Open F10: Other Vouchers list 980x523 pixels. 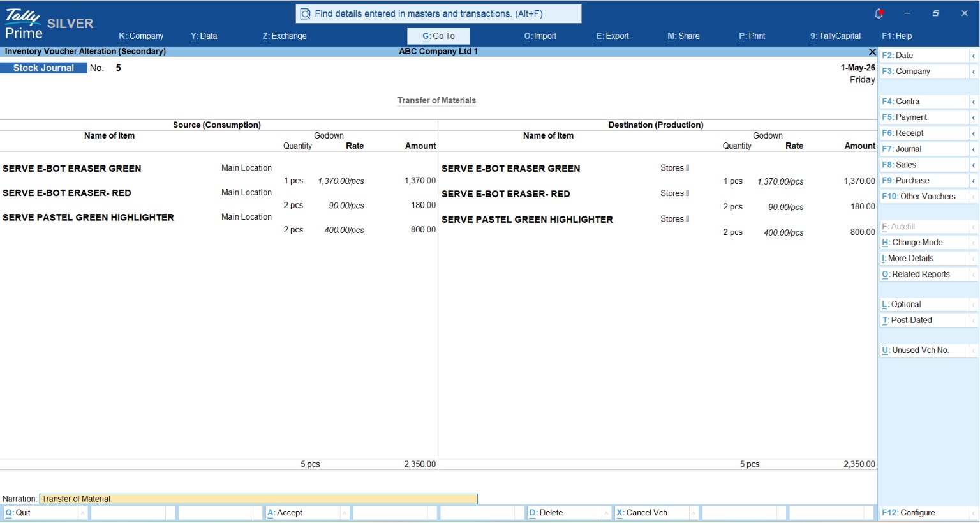coord(924,197)
